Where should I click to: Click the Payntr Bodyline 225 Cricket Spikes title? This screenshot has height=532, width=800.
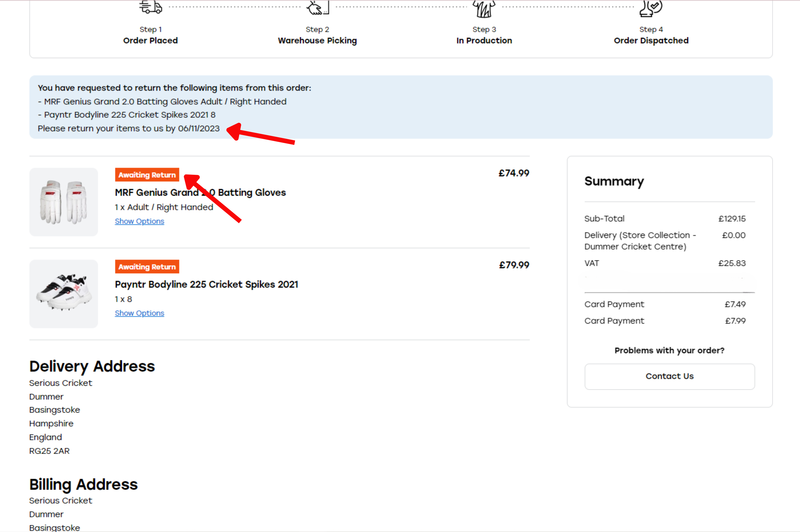tap(206, 284)
